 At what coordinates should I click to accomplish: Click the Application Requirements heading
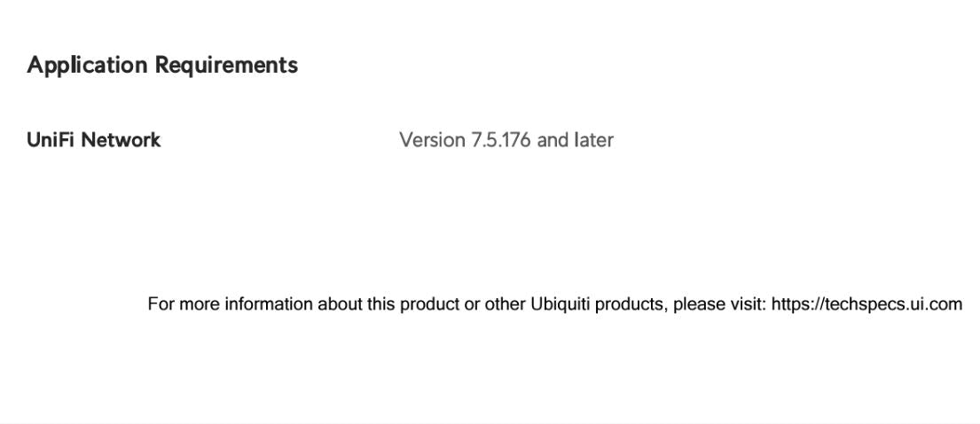162,65
